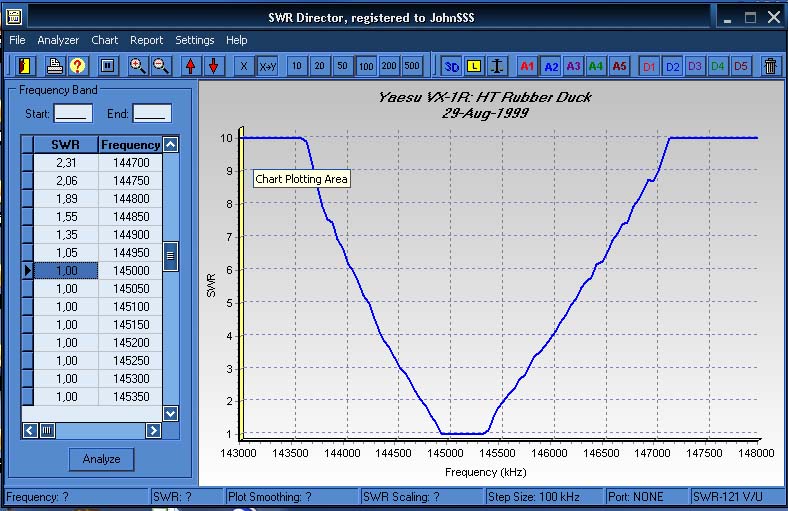Open the Report menu
Viewport: 788px width, 511px height.
(x=146, y=40)
